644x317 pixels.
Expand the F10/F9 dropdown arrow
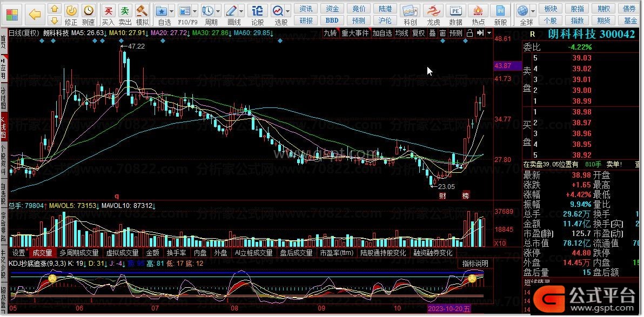pos(195,11)
